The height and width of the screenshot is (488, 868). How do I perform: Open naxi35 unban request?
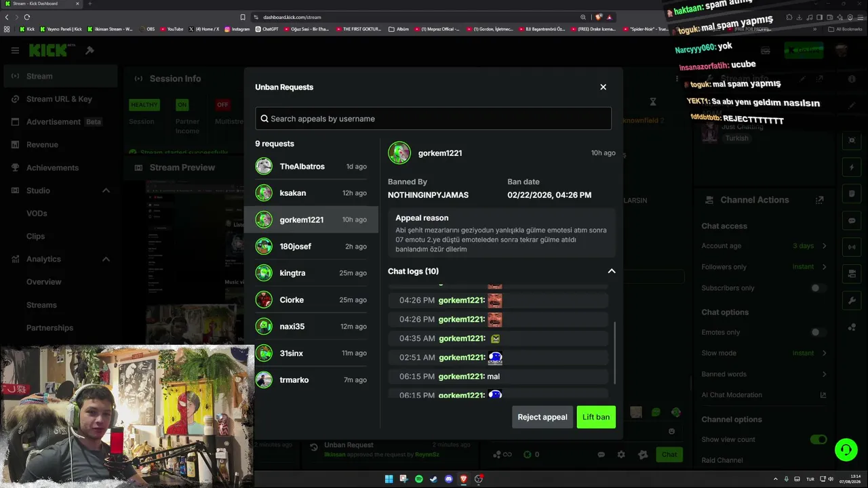311,326
